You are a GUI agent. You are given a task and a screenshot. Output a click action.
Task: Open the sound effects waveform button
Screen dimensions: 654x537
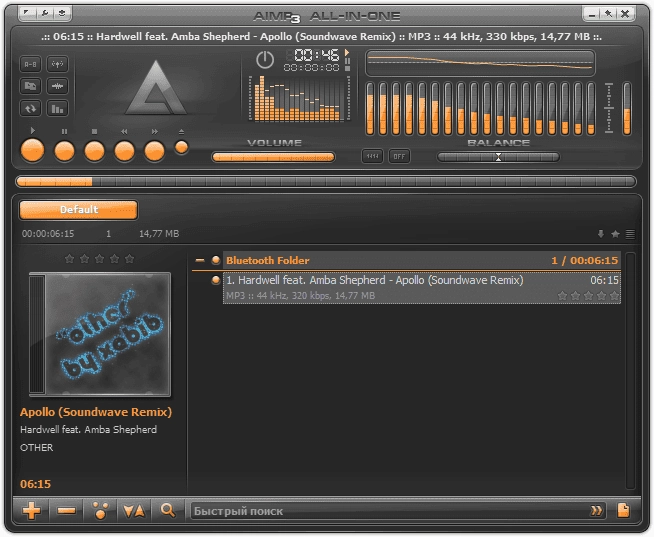tap(57, 86)
